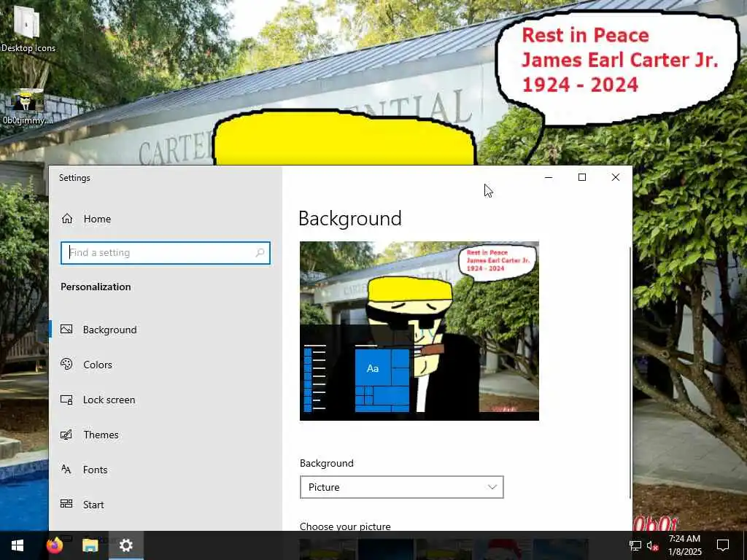Open the Fonts settings page
This screenshot has width=747, height=560.
point(95,470)
